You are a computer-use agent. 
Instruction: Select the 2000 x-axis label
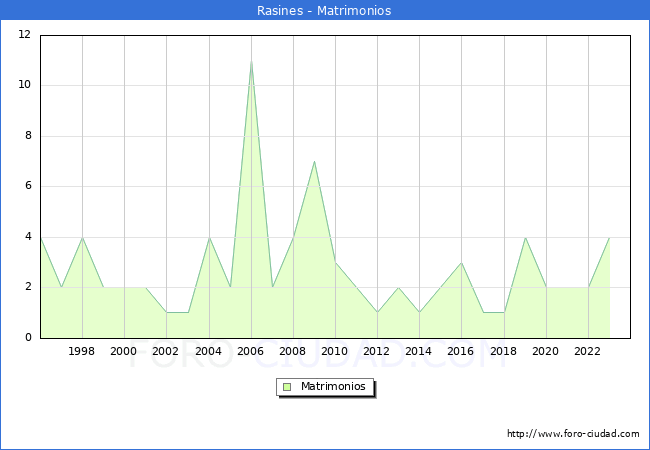(124, 352)
